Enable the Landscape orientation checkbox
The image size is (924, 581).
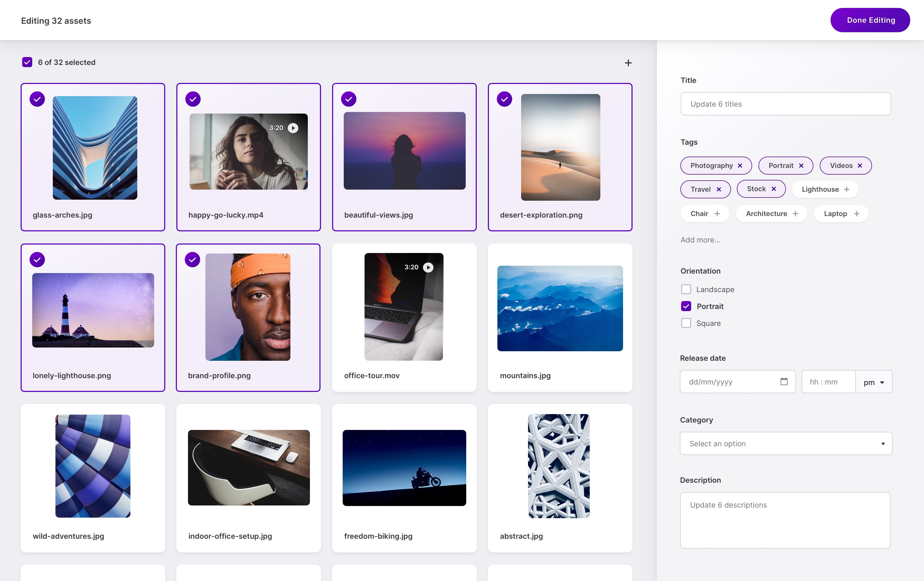686,289
